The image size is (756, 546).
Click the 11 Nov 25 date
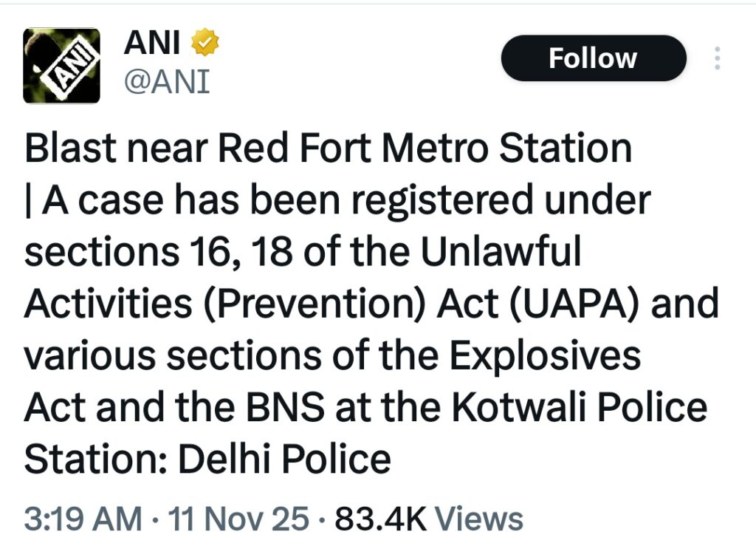(239, 519)
